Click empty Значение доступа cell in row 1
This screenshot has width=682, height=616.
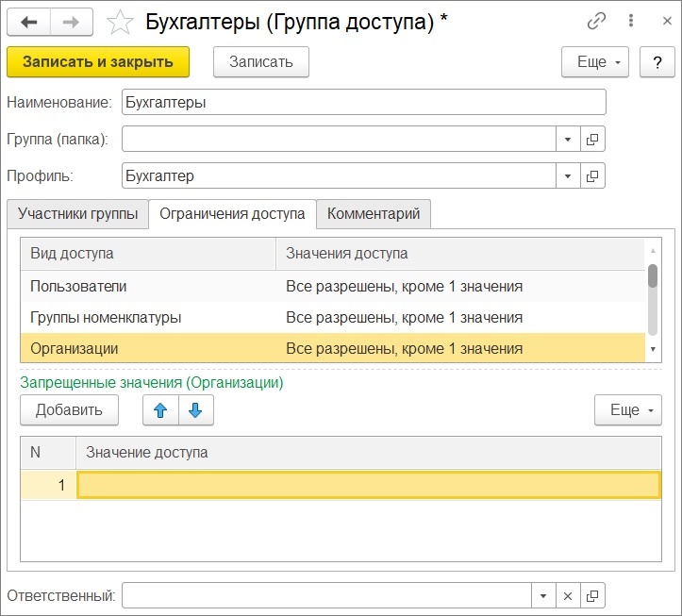[x=369, y=485]
